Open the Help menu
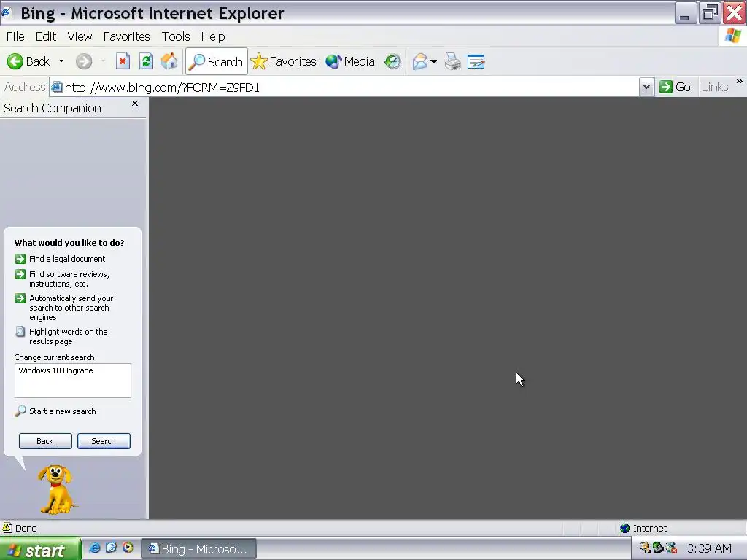 coord(213,36)
